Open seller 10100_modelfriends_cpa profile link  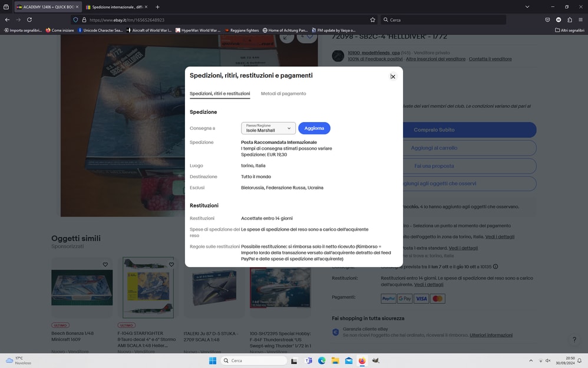[374, 53]
